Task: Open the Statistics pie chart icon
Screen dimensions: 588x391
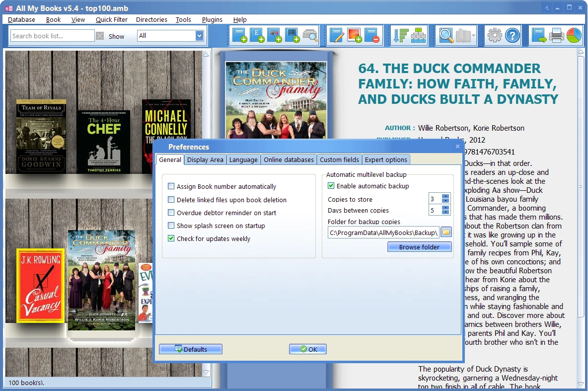Action: [x=574, y=35]
